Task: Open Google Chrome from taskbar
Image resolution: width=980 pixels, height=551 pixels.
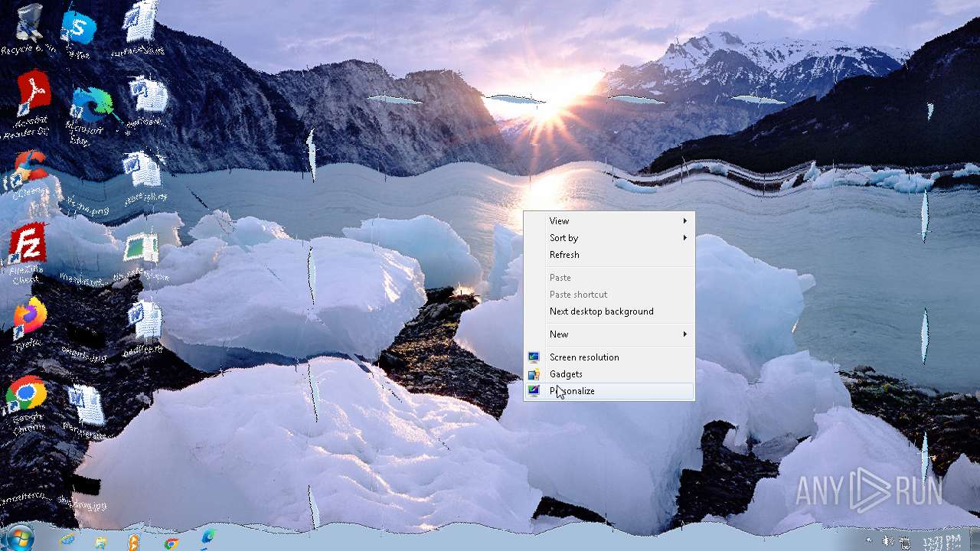Action: coord(171,543)
